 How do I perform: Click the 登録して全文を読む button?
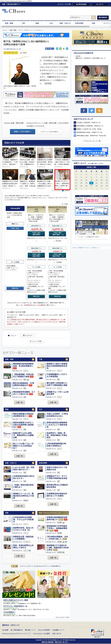coord(23,132)
